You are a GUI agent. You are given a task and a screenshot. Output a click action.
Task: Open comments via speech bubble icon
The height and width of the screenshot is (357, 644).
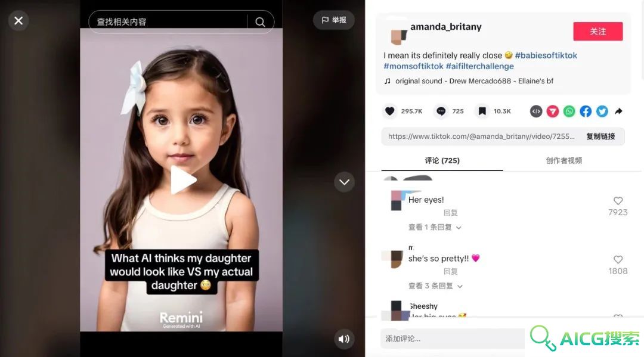[441, 111]
